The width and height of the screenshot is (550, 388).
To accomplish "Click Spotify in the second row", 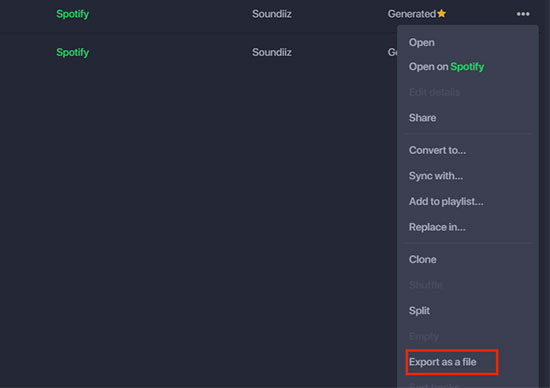I will 73,52.
